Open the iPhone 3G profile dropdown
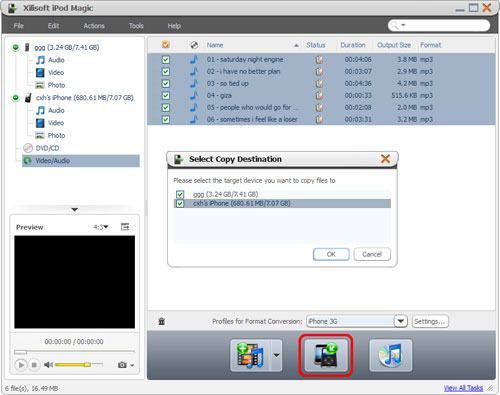Screen dimensions: 500x395 pyautogui.click(x=401, y=321)
